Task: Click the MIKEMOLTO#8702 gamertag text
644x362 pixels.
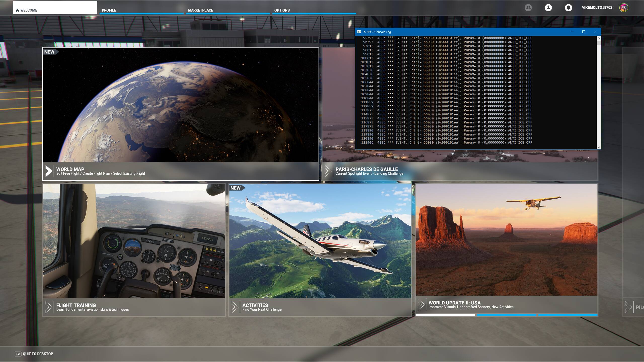Action: coord(597,8)
